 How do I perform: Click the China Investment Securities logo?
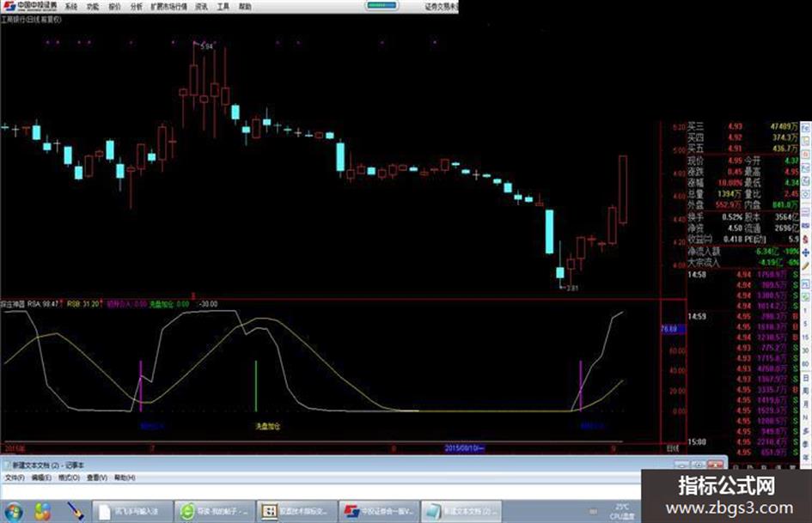29,6
